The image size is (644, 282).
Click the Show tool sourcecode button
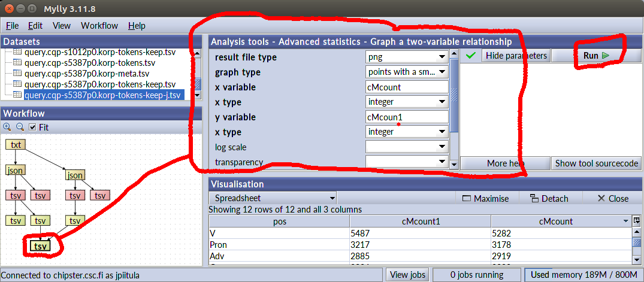point(595,163)
